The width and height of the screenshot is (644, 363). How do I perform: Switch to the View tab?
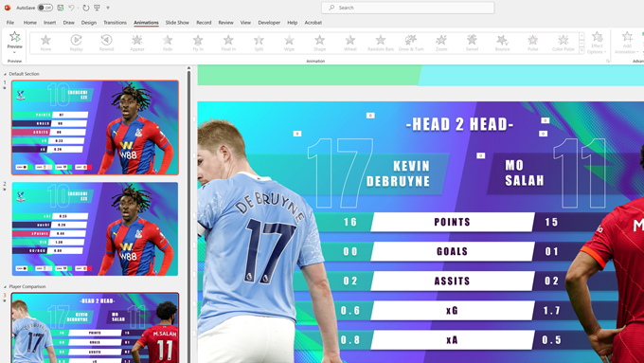point(245,23)
